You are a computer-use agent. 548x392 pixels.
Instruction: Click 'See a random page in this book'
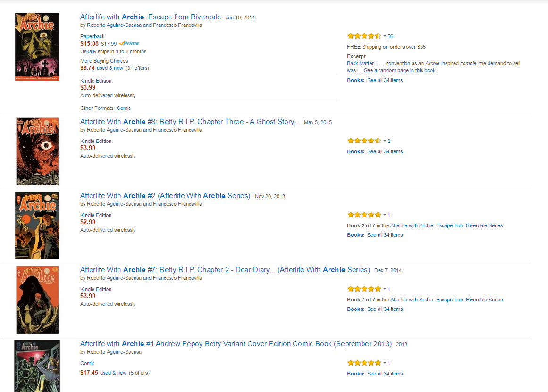pyautogui.click(x=400, y=70)
